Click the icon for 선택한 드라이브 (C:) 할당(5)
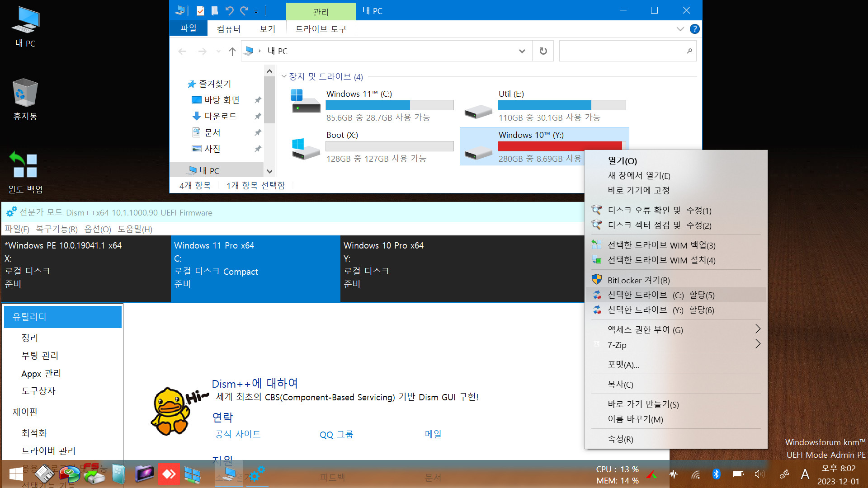The height and width of the screenshot is (488, 868). click(597, 295)
